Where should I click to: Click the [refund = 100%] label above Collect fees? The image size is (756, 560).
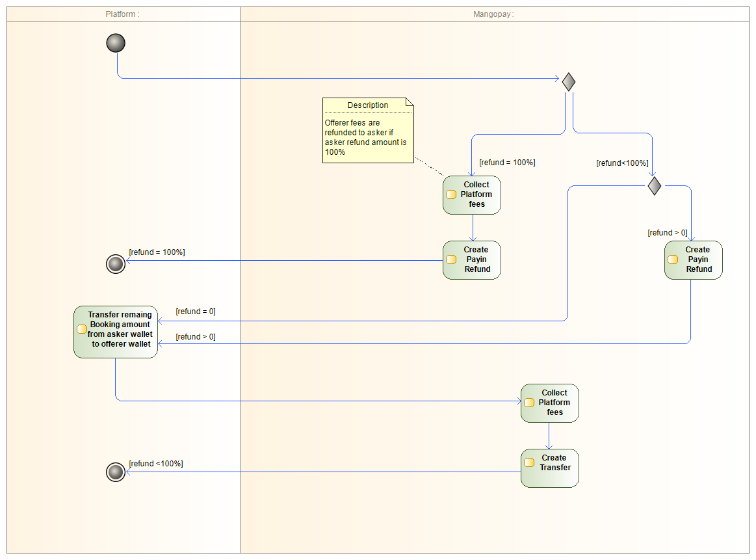[x=507, y=163]
